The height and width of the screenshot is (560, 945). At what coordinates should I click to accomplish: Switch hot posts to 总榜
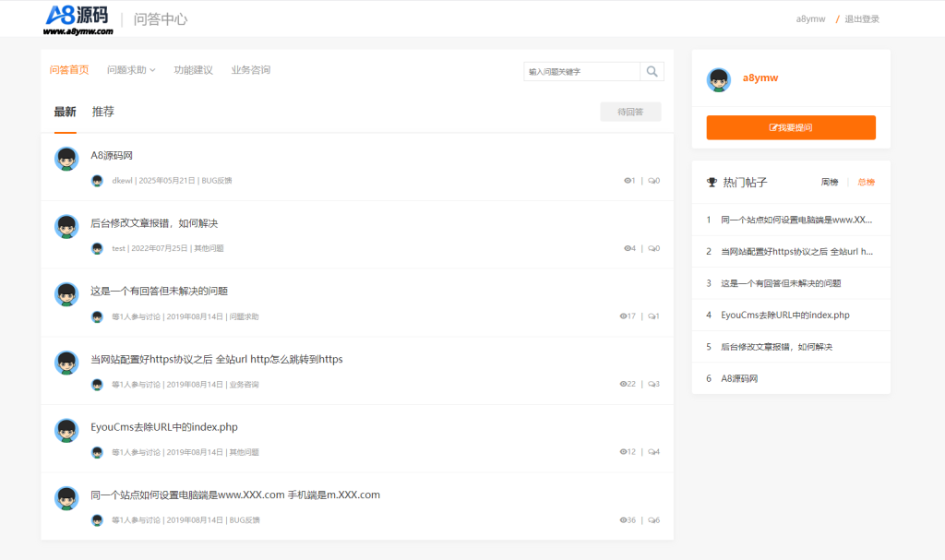tap(866, 182)
